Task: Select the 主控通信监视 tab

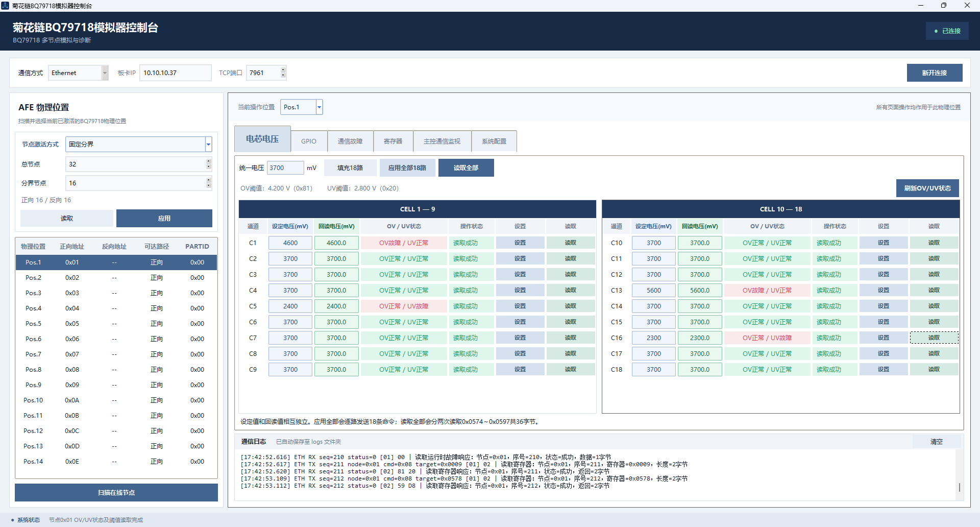Action: (x=442, y=141)
